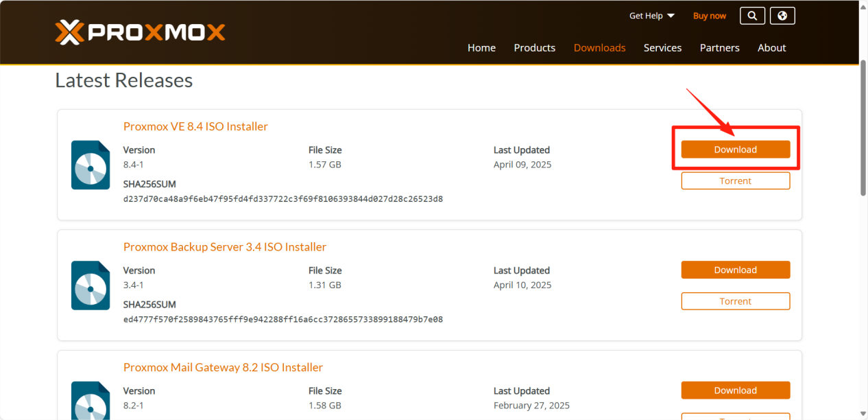Open the Products menu
868x420 pixels.
point(534,48)
